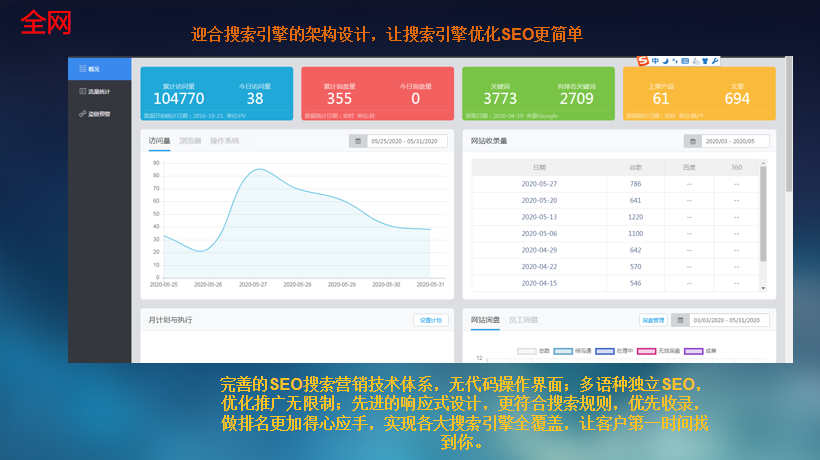
Task: Click the scroll-up arrow of the 网站收录量 table
Action: [763, 164]
